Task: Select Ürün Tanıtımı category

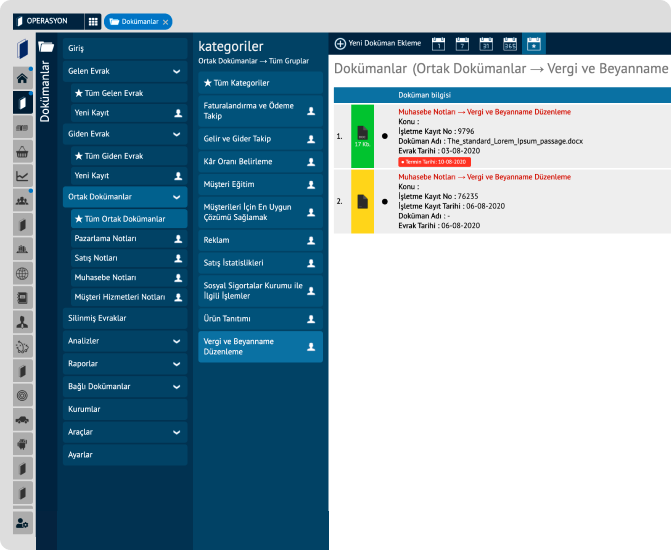Action: tap(260, 319)
